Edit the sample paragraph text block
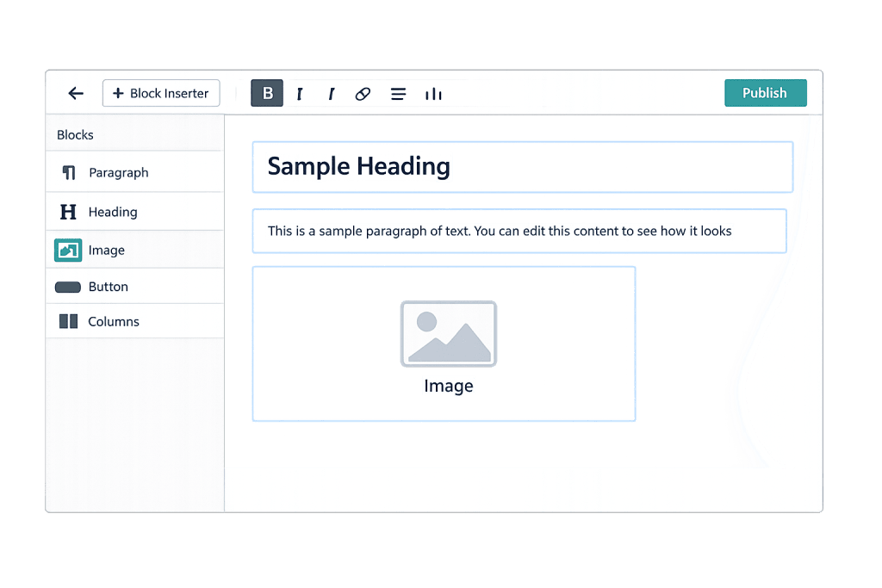Viewport: 882px width, 588px height. 519,231
